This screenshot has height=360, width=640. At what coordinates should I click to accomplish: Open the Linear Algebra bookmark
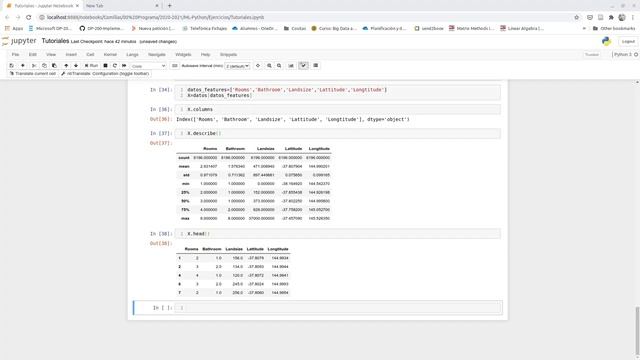pyautogui.click(x=522, y=29)
